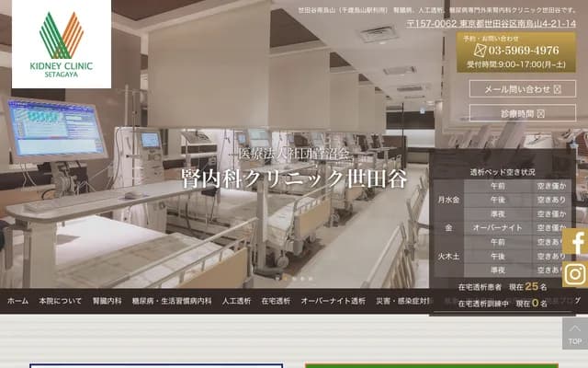This screenshot has height=368, width=588.
Task: Open the address link 〒157-0062 東京都世田谷区南烏山4-21-14
Action: 492,24
